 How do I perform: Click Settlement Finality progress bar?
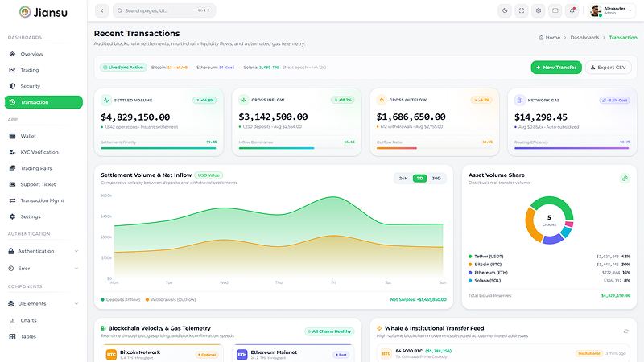(x=159, y=148)
